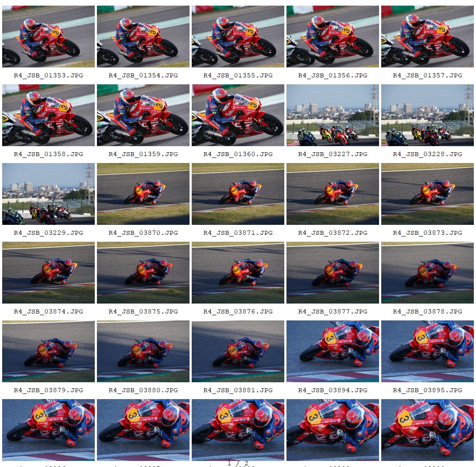Image resolution: width=476 pixels, height=467 pixels.
Task: Select image R4_JSB_01360.JPG
Action: (238, 115)
